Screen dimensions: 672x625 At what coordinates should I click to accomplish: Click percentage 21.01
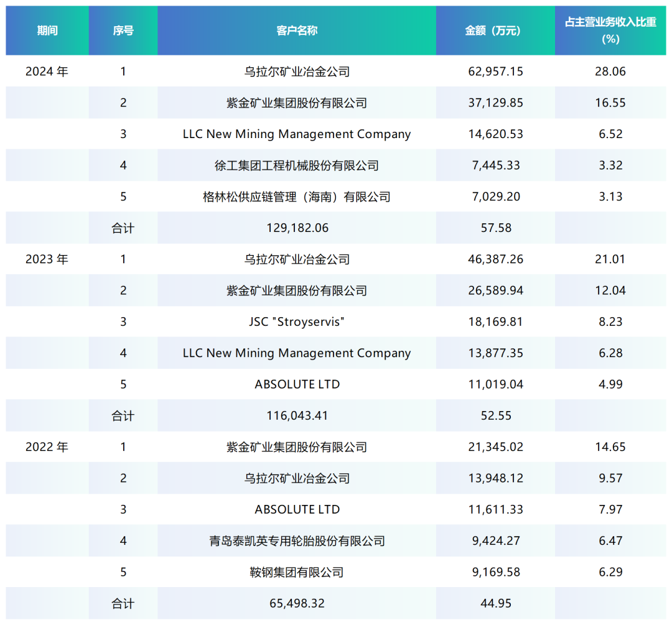(x=610, y=259)
